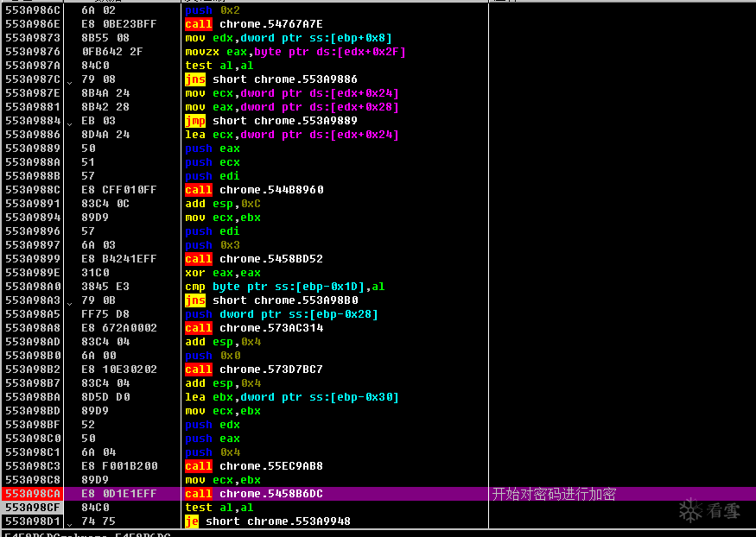This screenshot has width=756, height=537.
Task: Click the call chrome.5458B6DC instruction
Action: tap(254, 494)
